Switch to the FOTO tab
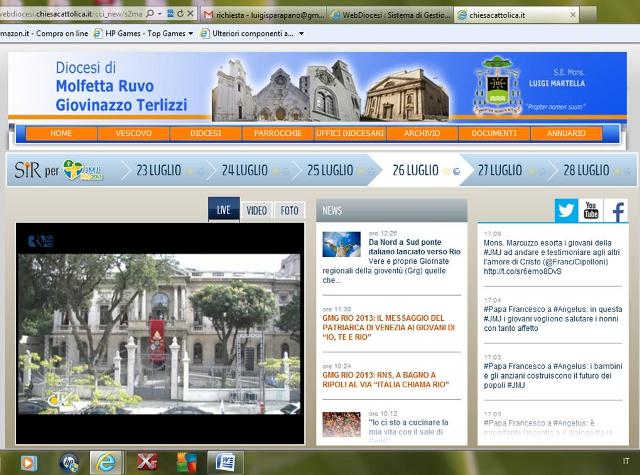The width and height of the screenshot is (640, 475). coord(289,210)
